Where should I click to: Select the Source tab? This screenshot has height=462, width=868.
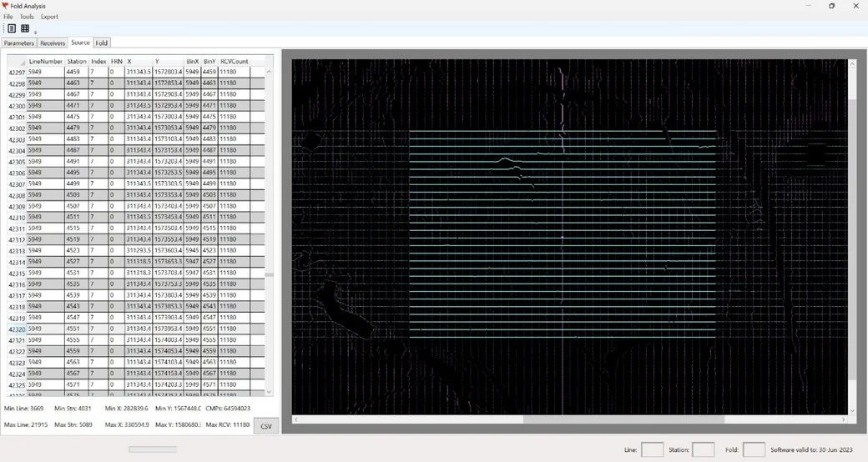tap(80, 42)
